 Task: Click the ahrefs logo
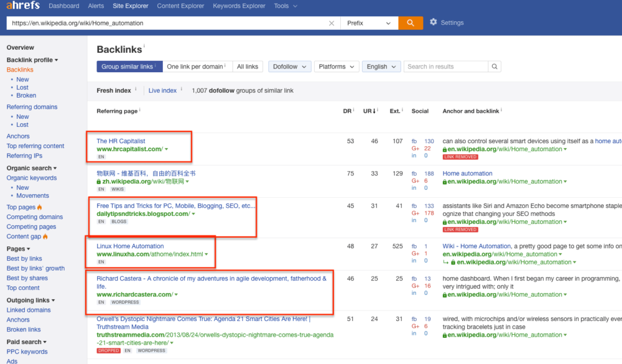point(23,5)
